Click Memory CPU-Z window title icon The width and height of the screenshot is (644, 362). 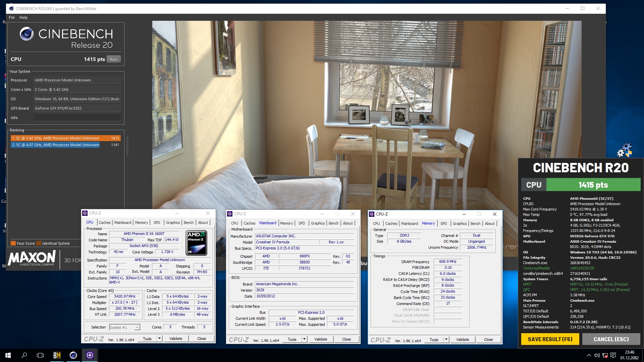372,214
